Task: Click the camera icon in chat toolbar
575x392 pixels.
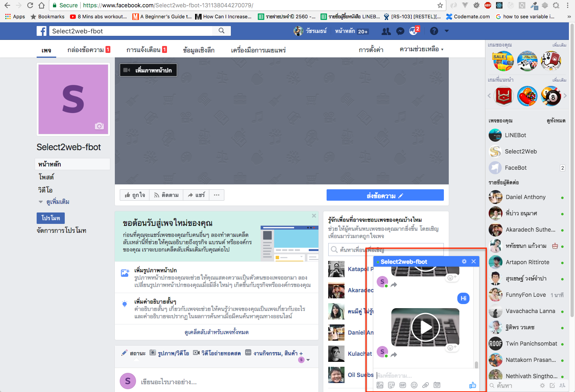Action: (x=437, y=385)
